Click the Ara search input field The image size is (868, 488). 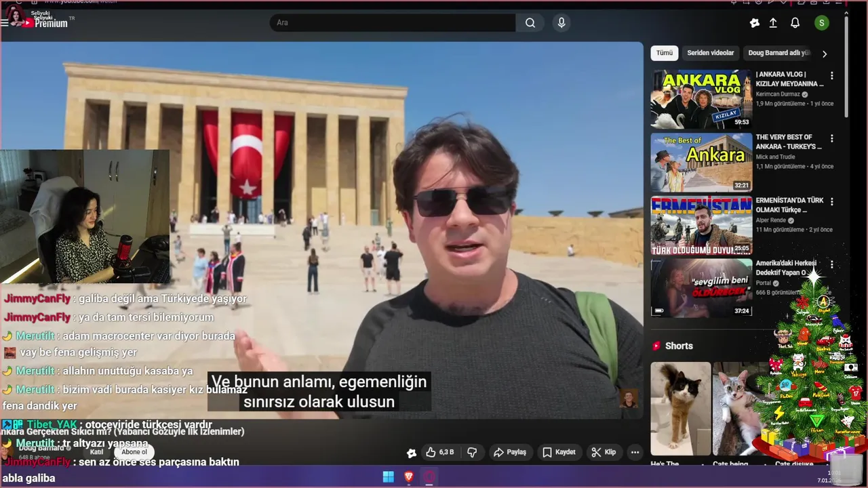coord(393,23)
